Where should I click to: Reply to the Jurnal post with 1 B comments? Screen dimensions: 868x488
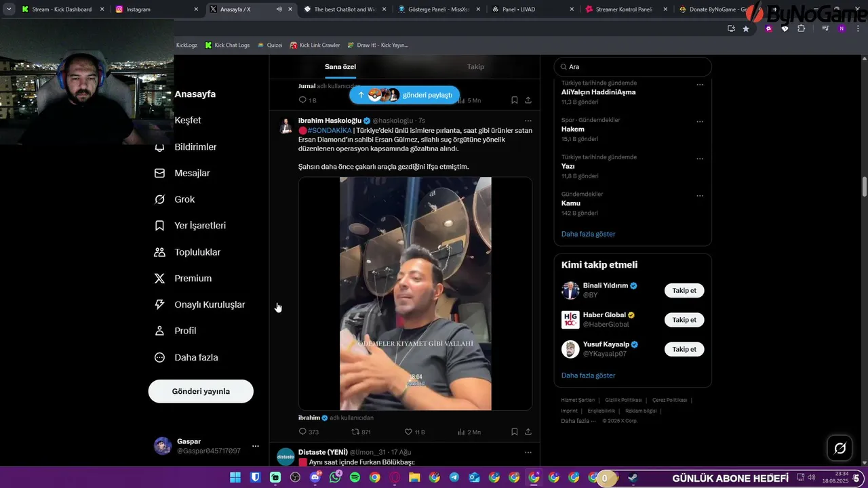[308, 100]
